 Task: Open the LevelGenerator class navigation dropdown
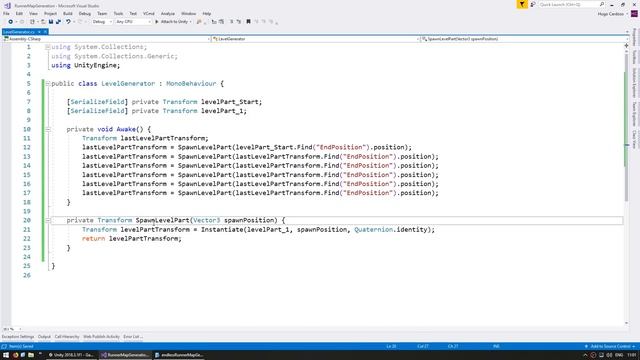(316, 39)
